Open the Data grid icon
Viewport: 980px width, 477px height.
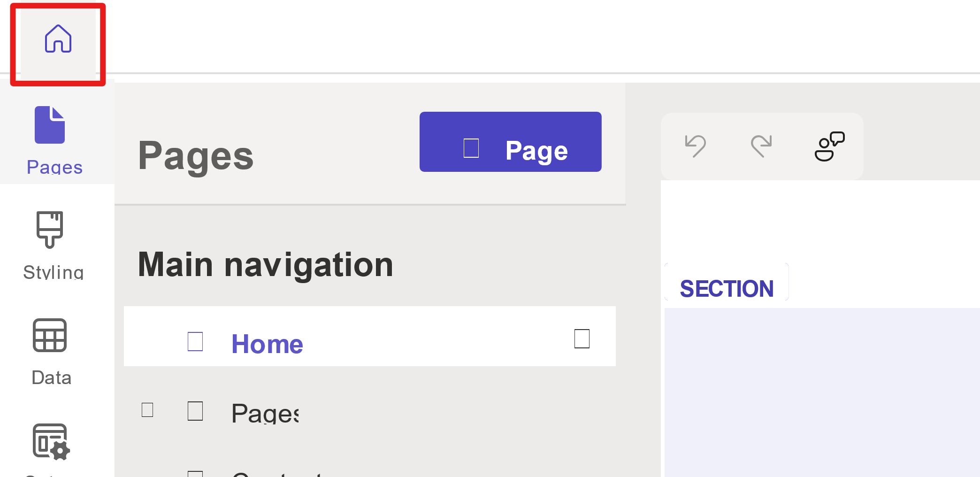pyautogui.click(x=49, y=335)
